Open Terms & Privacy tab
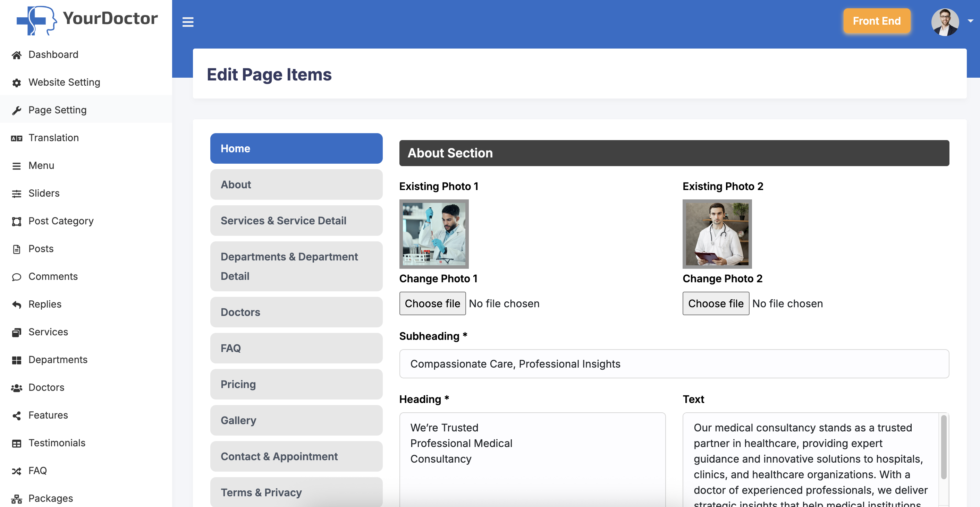 [x=296, y=492]
